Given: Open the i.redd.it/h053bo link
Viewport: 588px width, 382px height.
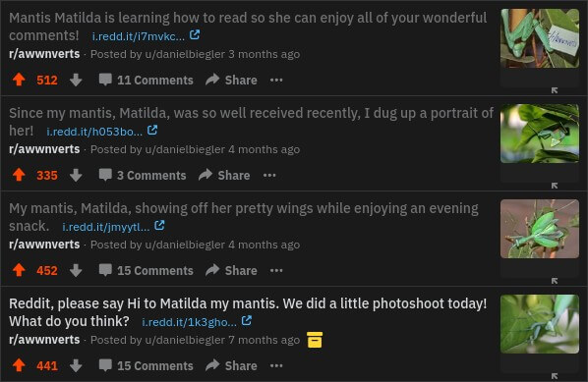Looking at the screenshot, I should (x=94, y=132).
